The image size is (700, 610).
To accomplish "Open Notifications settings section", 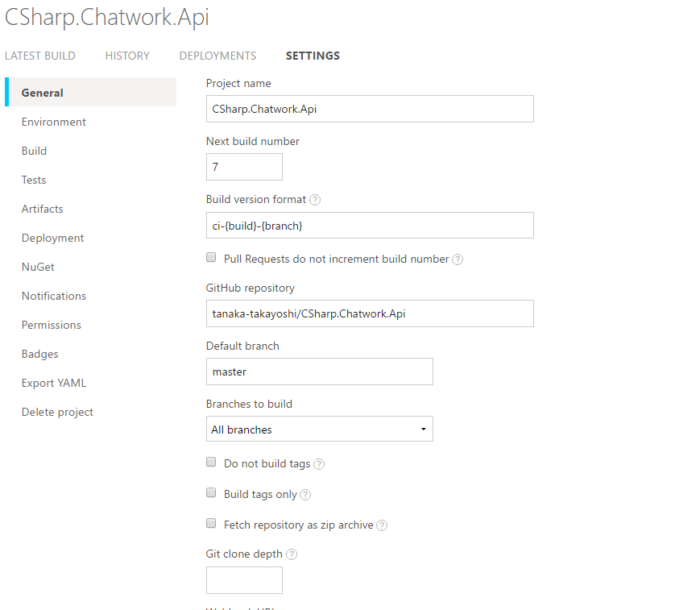I will (54, 296).
